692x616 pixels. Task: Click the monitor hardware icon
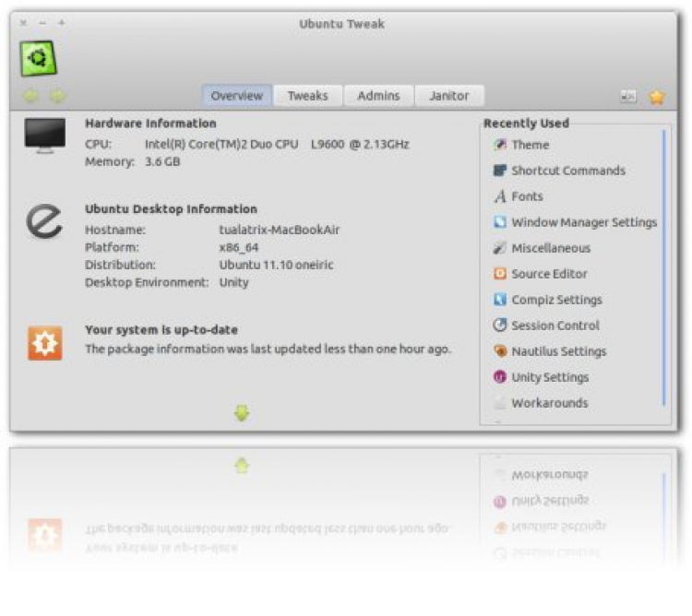pyautogui.click(x=45, y=136)
